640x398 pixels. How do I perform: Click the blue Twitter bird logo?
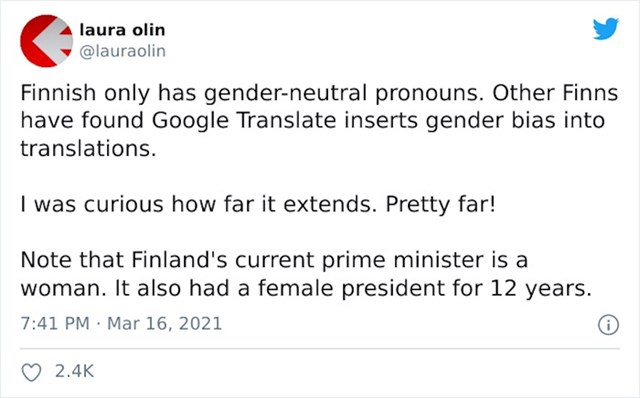pyautogui.click(x=606, y=28)
